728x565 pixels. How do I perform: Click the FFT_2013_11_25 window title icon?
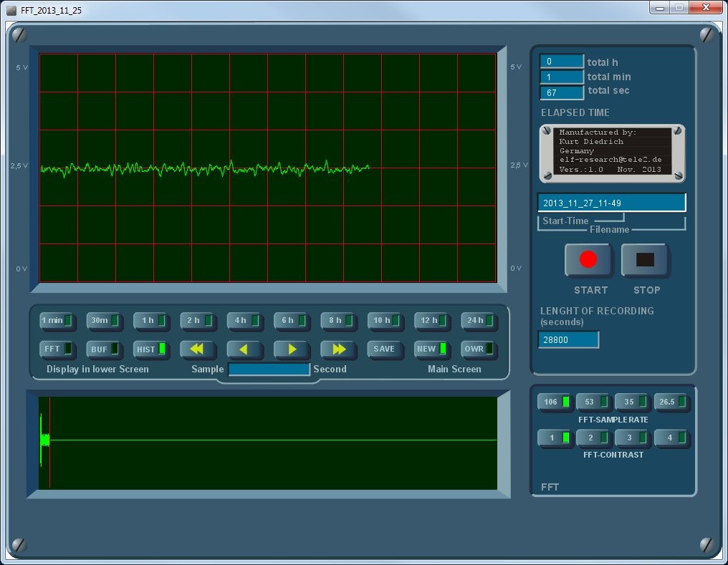click(x=11, y=10)
